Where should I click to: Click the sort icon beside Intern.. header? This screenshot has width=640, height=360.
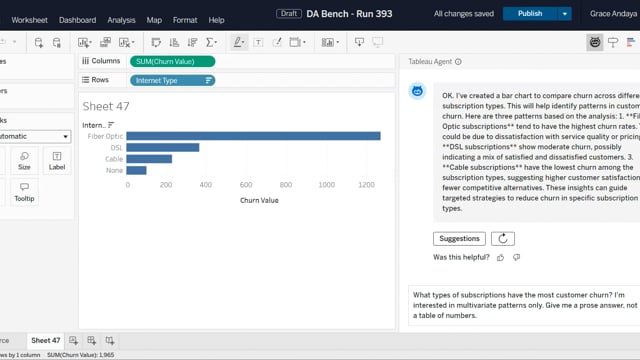111,125
